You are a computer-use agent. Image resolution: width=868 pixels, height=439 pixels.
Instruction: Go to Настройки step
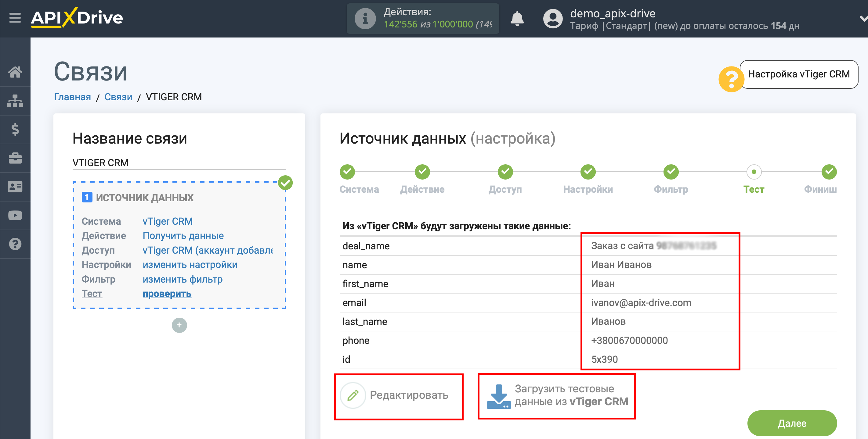(x=588, y=189)
